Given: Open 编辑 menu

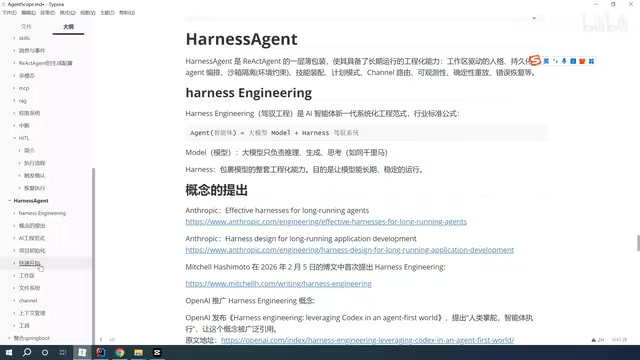Looking at the screenshot, I should 29,13.
